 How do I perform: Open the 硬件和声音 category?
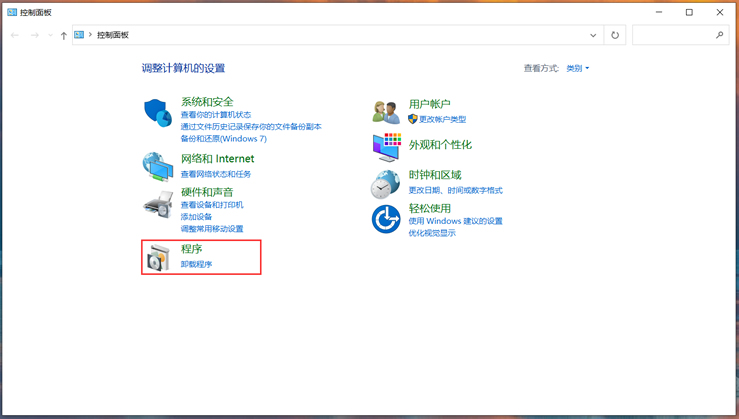(x=207, y=192)
